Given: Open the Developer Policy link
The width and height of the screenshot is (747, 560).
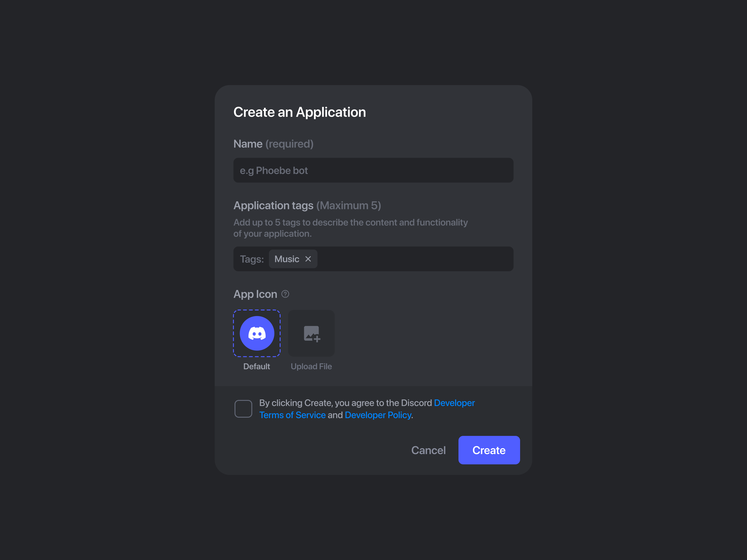Looking at the screenshot, I should [378, 415].
